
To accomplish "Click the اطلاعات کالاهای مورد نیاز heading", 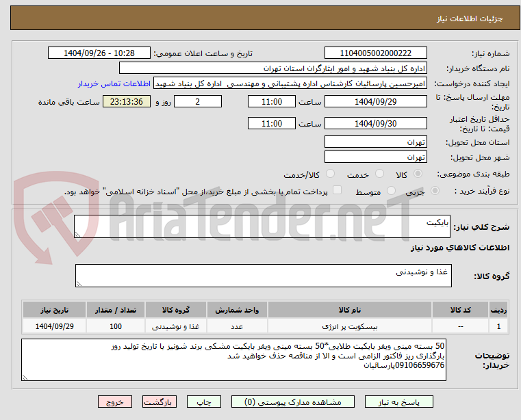I will (460, 248).
